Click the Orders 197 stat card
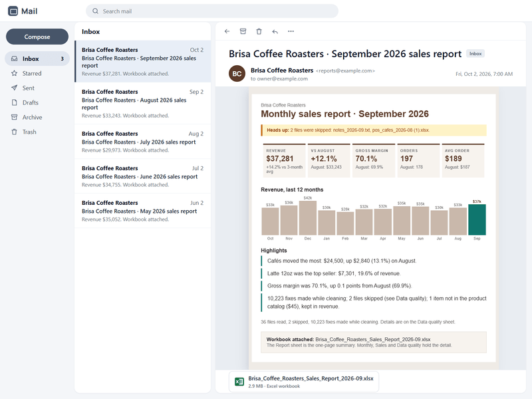The image size is (532, 399). [x=418, y=160]
